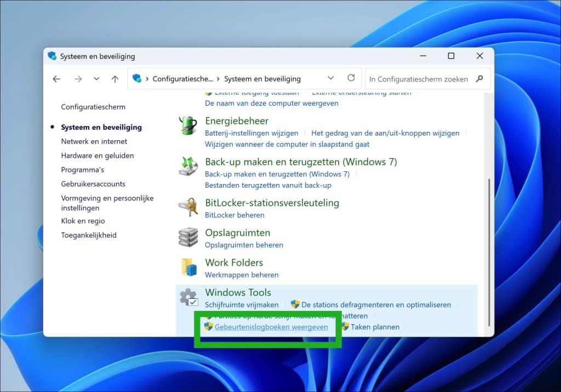Image resolution: width=561 pixels, height=392 pixels.
Task: Select Klok en regio category
Action: 83,221
